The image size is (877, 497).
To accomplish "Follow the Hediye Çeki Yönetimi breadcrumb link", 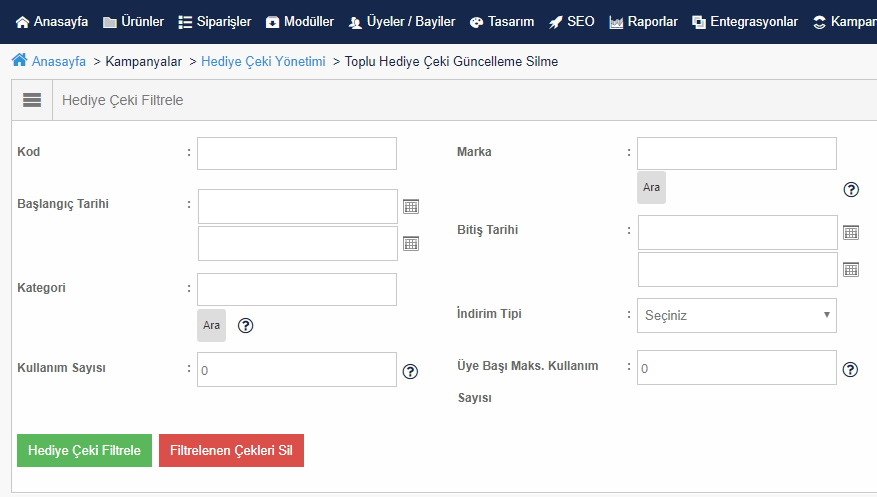I will pyautogui.click(x=263, y=61).
